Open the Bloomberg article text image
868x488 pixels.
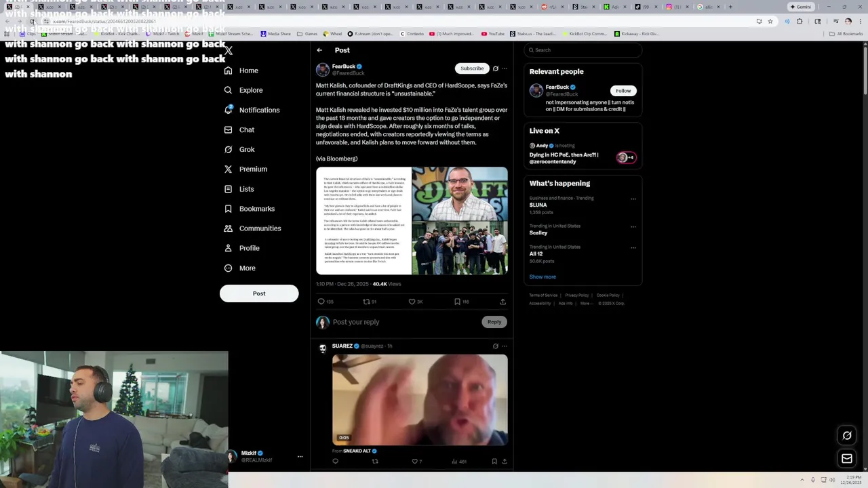[x=363, y=221]
